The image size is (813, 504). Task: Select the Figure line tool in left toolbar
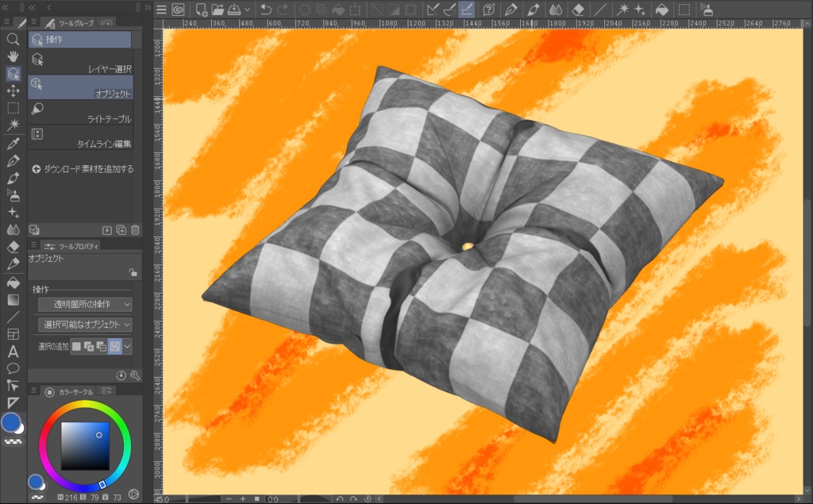[x=13, y=317]
